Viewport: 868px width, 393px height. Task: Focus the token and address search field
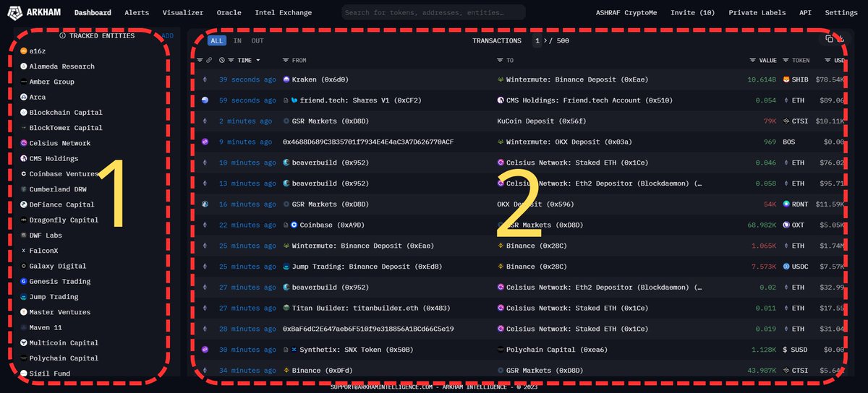[x=433, y=12]
